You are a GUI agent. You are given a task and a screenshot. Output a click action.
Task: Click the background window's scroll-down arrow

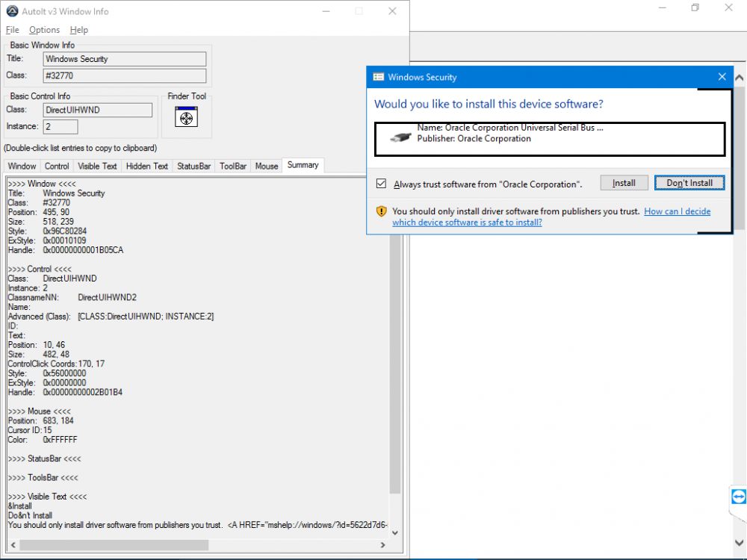(739, 542)
